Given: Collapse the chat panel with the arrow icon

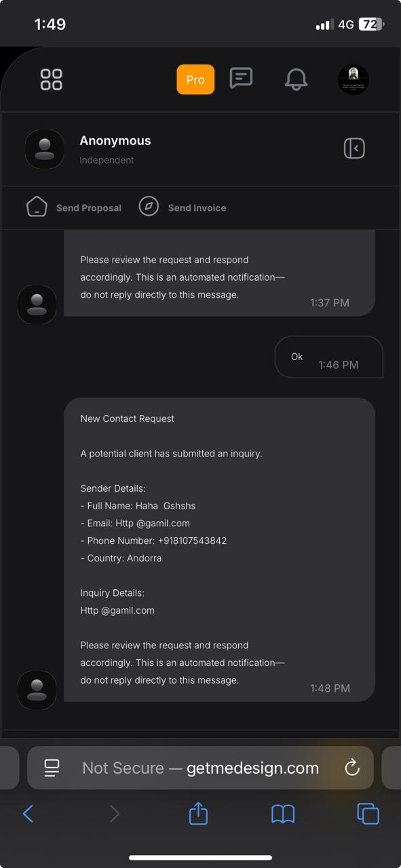Looking at the screenshot, I should click(x=354, y=148).
